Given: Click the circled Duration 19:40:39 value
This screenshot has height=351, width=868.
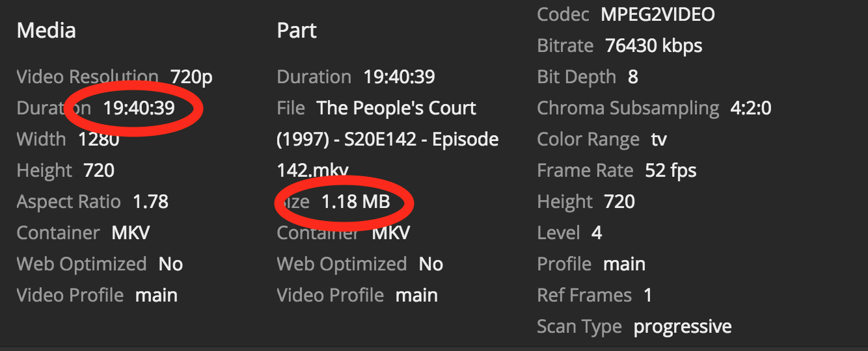Looking at the screenshot, I should tap(139, 108).
